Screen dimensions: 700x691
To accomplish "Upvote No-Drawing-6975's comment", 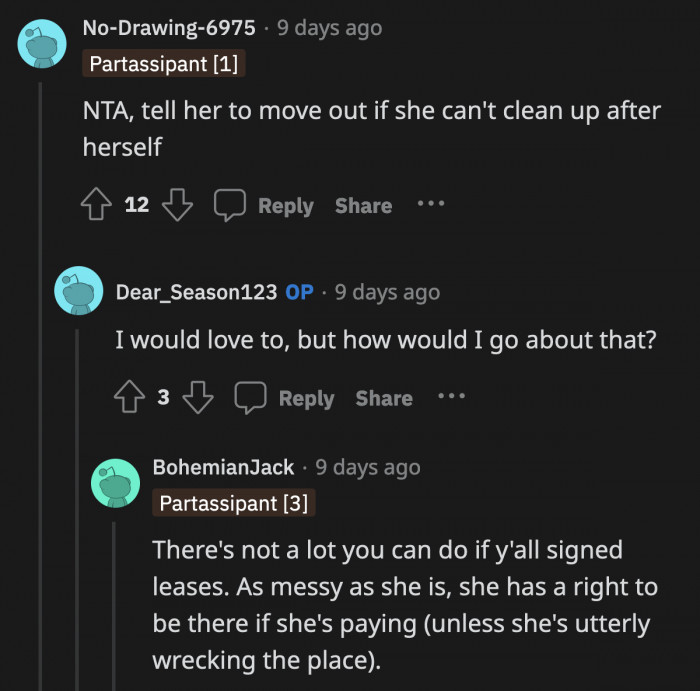I will coord(96,205).
